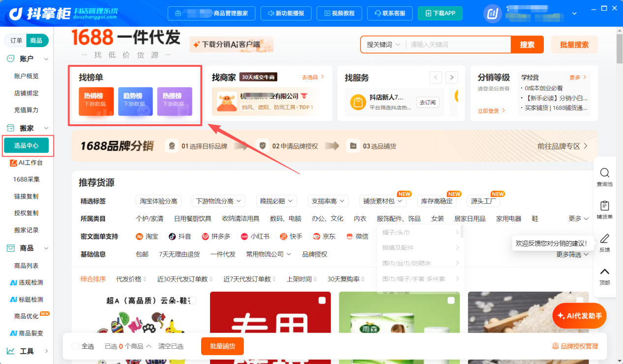The width and height of the screenshot is (623, 364).
Task: Follow the 立即登录 link
Action: point(491,111)
